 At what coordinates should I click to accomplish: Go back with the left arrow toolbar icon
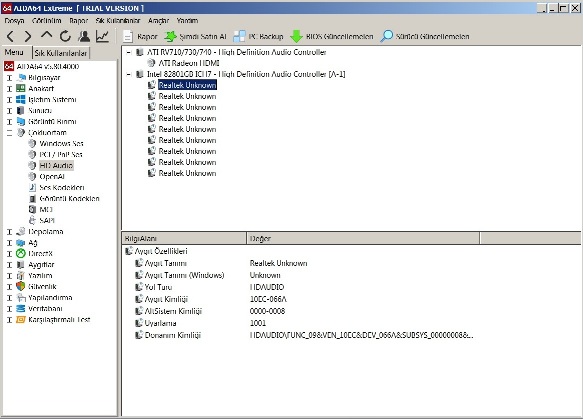pos(10,36)
